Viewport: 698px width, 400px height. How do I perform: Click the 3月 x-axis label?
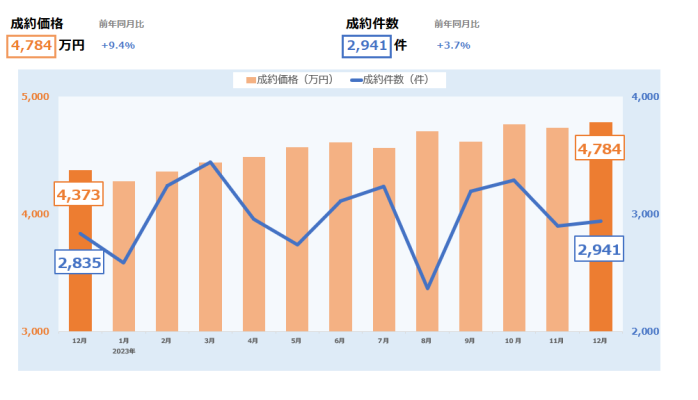(210, 341)
